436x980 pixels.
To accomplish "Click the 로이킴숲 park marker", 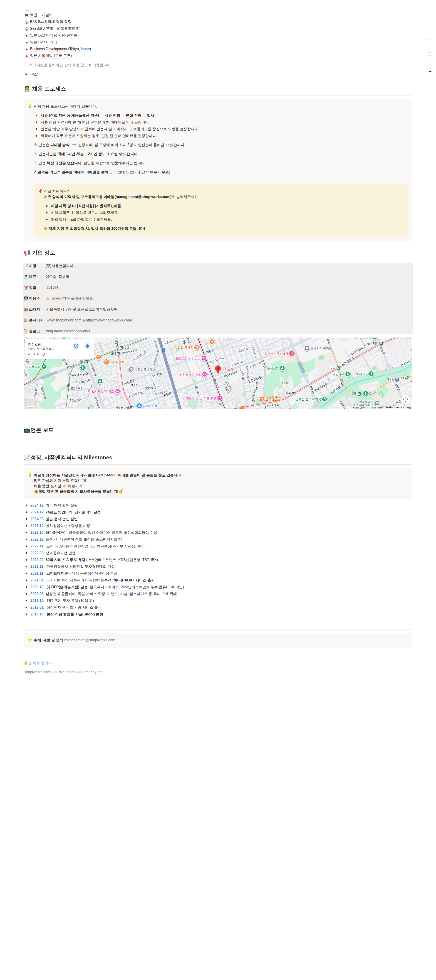I will [x=366, y=393].
